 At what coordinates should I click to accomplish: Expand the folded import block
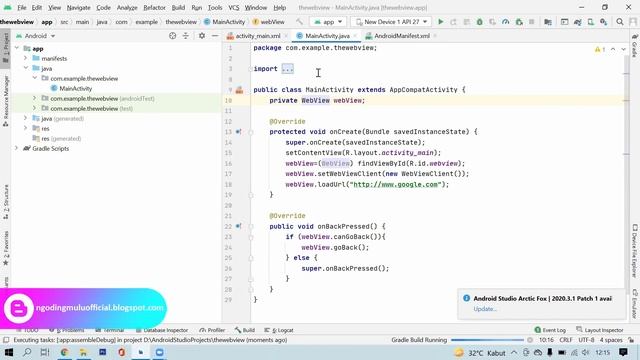point(287,69)
